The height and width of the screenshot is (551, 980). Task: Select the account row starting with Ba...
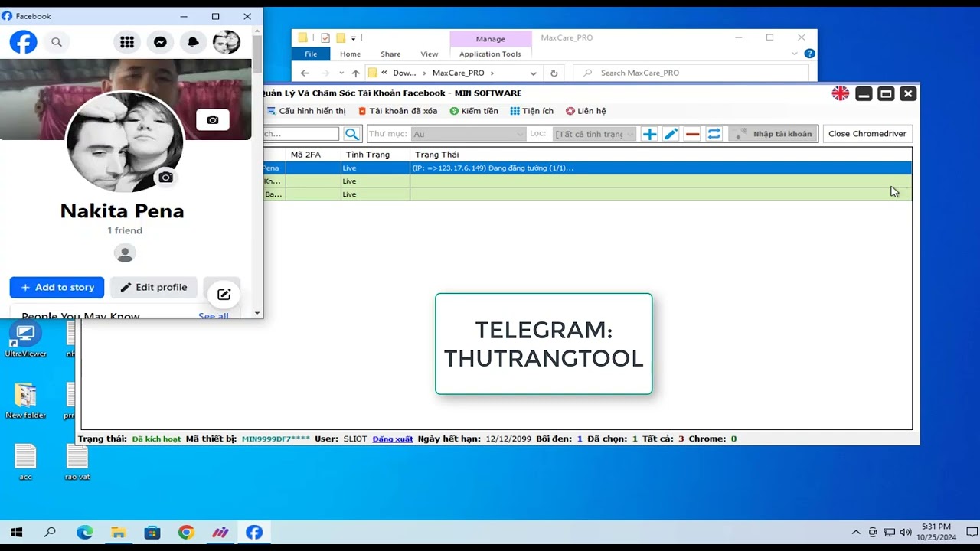[587, 194]
